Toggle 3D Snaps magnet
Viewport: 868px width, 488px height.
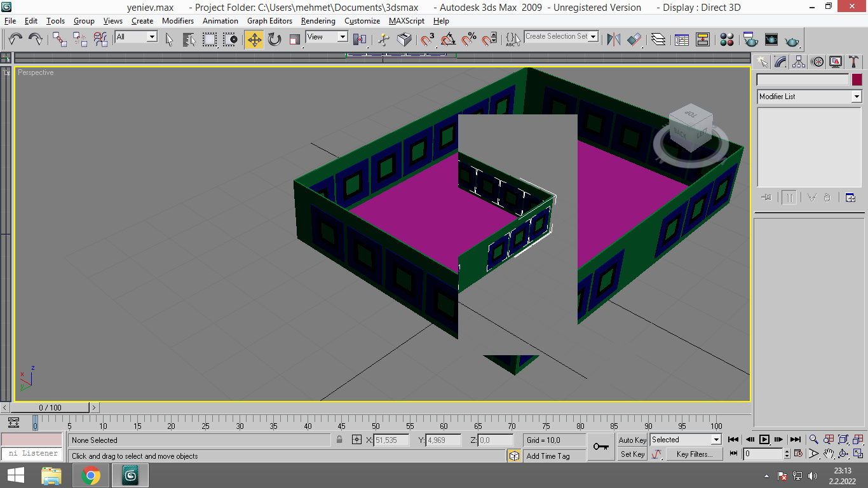coord(428,39)
